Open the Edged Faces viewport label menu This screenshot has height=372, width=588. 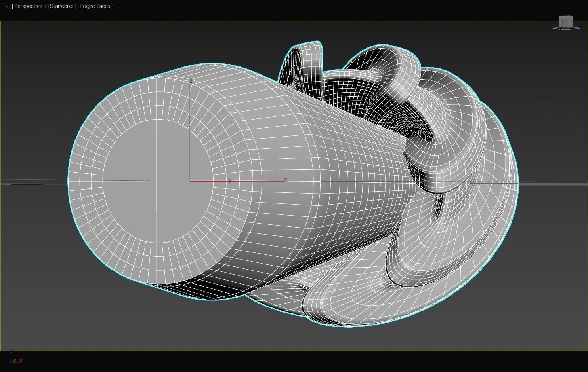(x=95, y=6)
